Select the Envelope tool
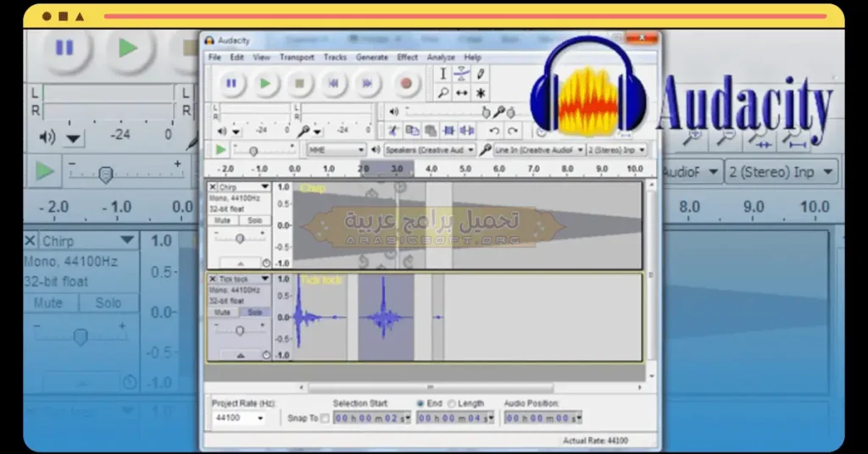The width and height of the screenshot is (868, 454). pyautogui.click(x=462, y=74)
